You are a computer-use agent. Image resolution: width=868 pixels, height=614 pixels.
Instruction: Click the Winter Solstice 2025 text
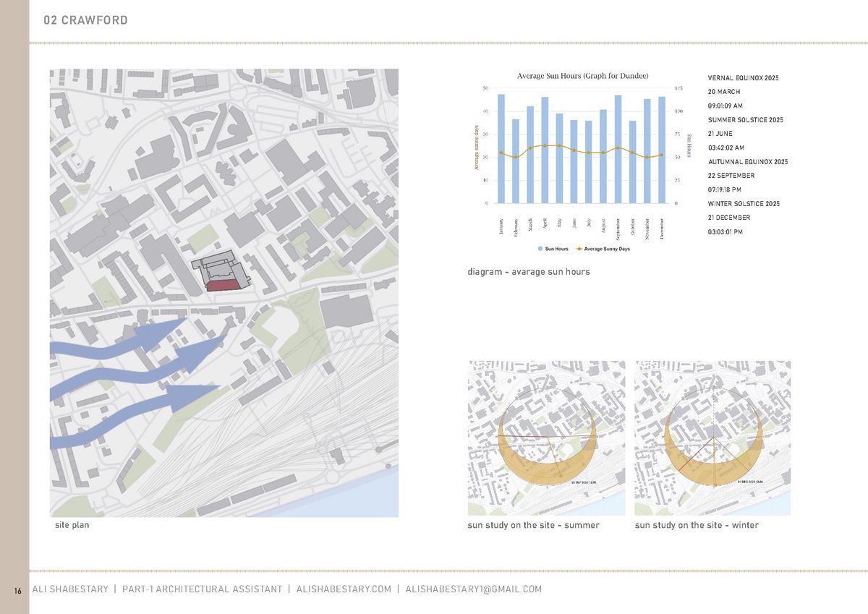coord(745,204)
